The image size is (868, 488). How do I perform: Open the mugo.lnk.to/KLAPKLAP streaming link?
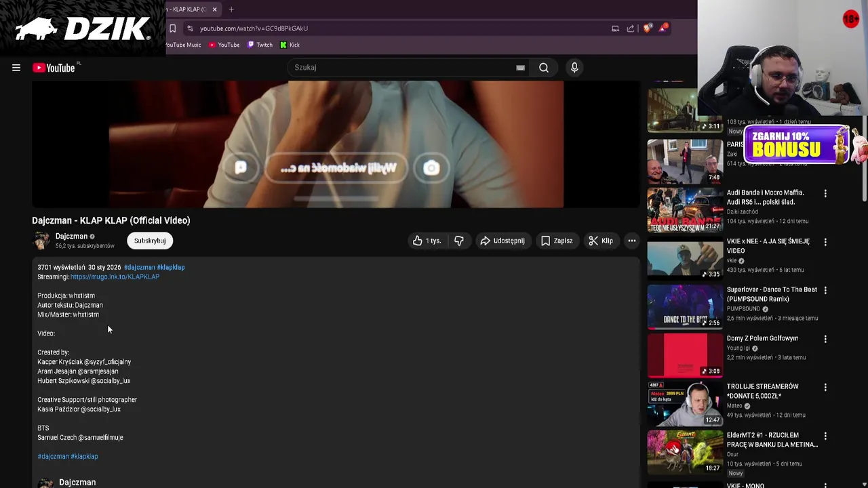tap(115, 277)
